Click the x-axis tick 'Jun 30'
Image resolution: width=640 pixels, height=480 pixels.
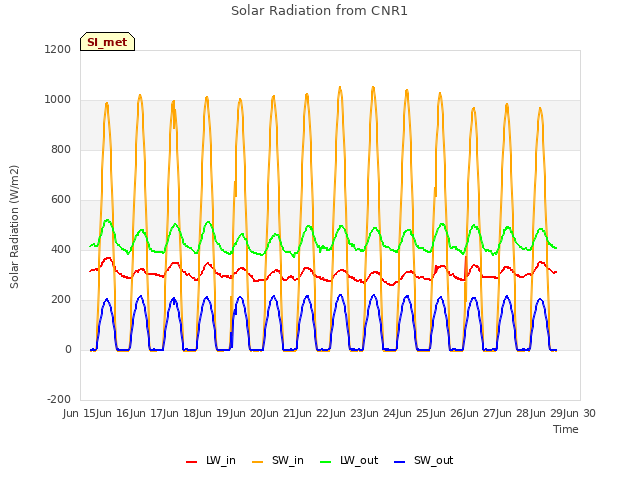coord(580,413)
